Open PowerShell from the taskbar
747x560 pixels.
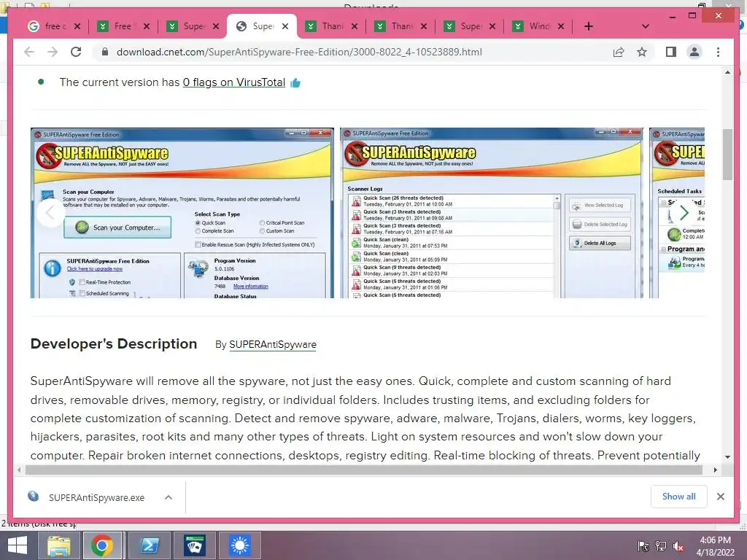point(149,545)
